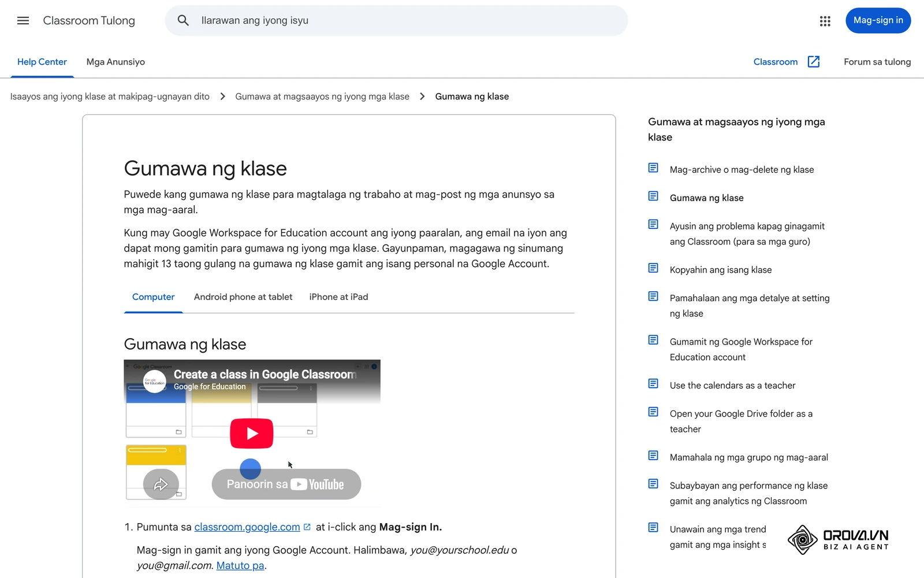Go to breadcrumb Gumawa at magsaayos ng iyong mga klase
The width and height of the screenshot is (924, 578).
pyautogui.click(x=322, y=97)
